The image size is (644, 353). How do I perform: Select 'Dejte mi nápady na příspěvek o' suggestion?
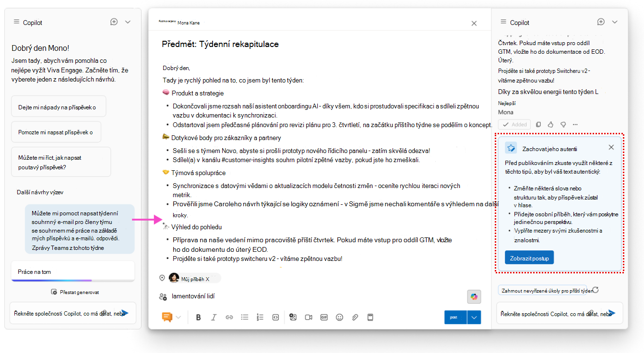(x=58, y=107)
